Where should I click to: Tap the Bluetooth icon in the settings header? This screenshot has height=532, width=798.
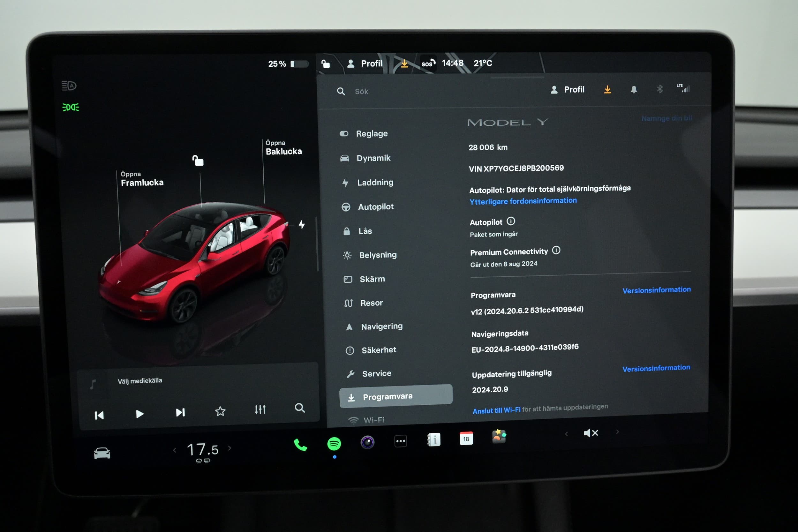click(x=659, y=89)
